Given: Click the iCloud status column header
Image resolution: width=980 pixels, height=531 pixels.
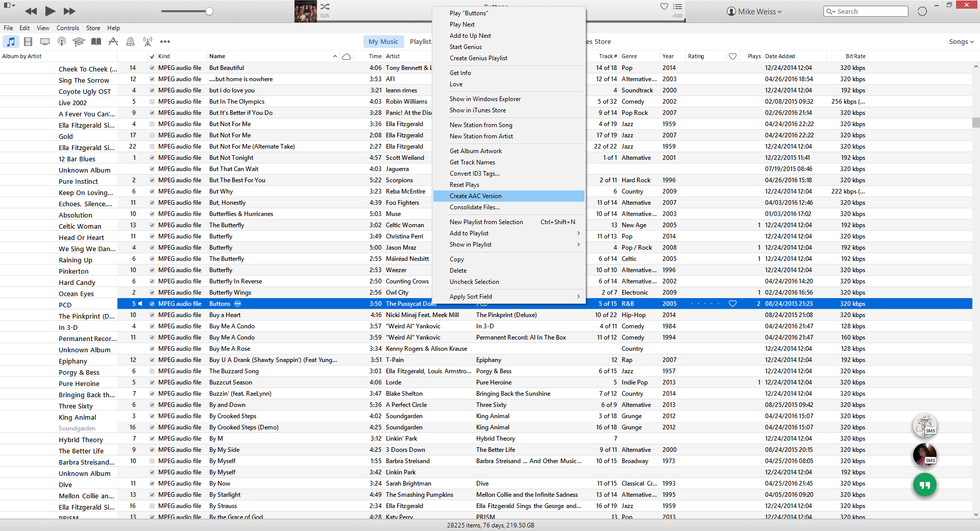Looking at the screenshot, I should pyautogui.click(x=346, y=56).
